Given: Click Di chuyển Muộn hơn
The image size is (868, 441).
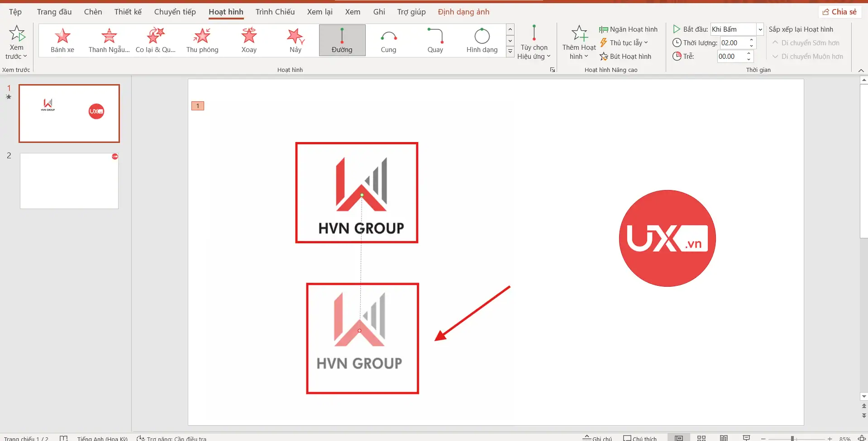Looking at the screenshot, I should (x=807, y=57).
